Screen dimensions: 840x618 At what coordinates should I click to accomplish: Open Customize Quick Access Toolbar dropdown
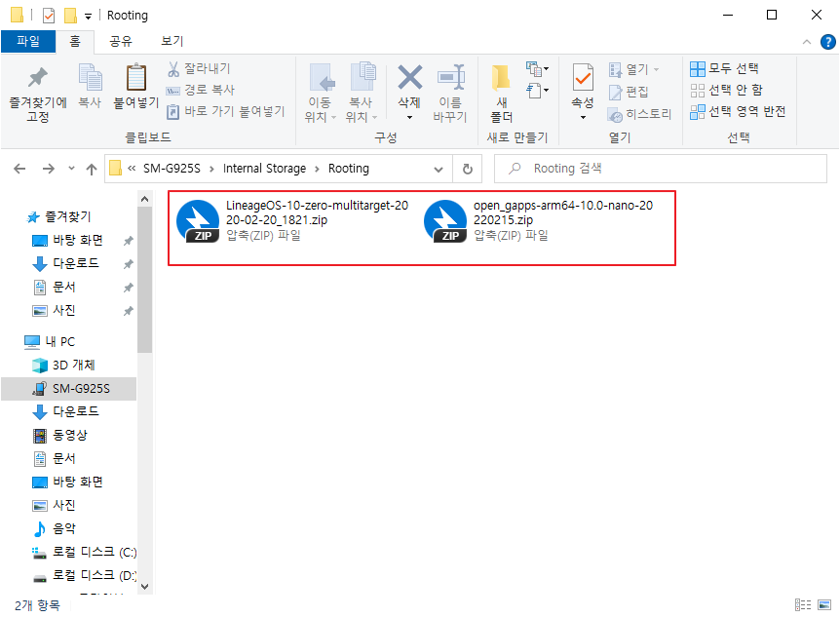click(x=88, y=17)
